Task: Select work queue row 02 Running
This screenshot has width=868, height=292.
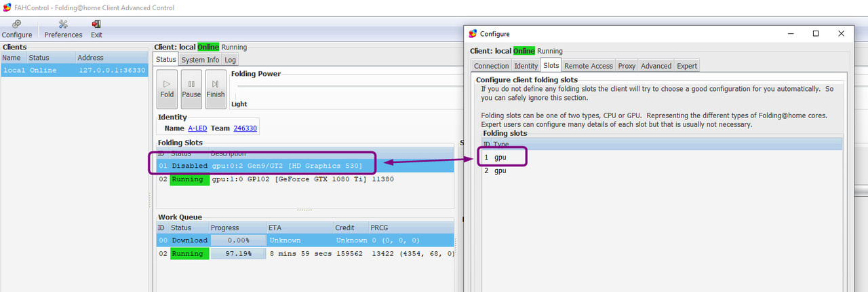Action: tap(305, 254)
